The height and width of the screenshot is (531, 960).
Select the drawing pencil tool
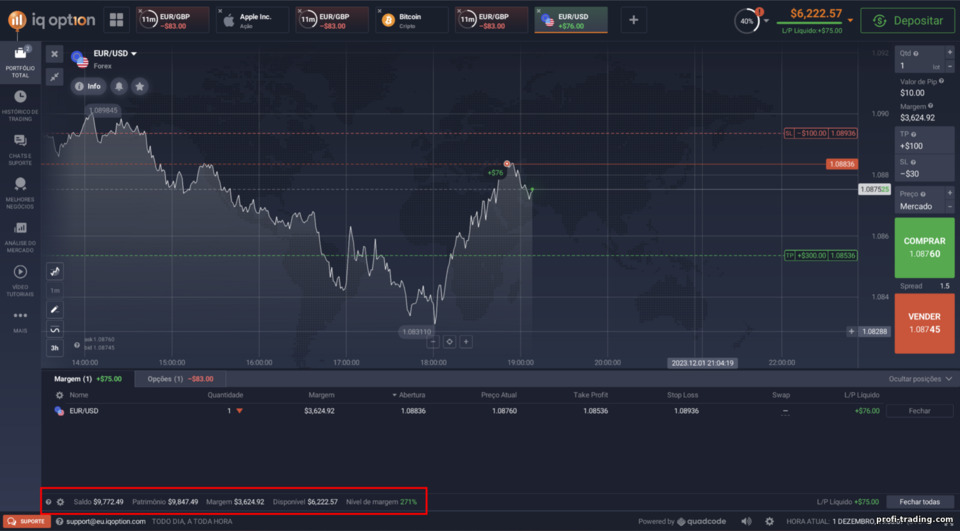tap(54, 310)
